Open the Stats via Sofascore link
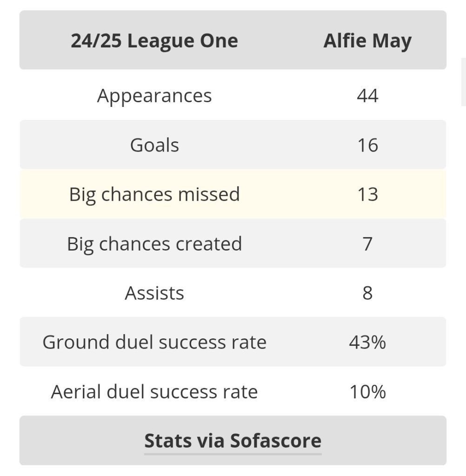The height and width of the screenshot is (476, 466). pos(233,441)
